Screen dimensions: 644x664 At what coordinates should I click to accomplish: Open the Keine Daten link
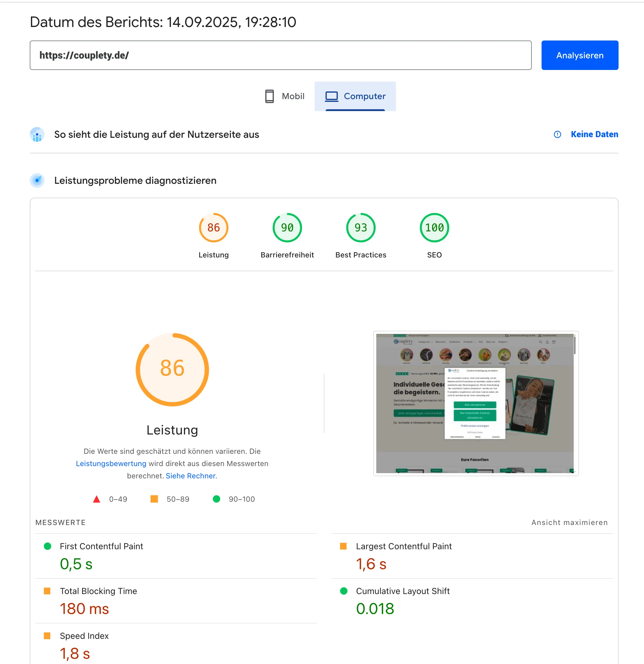(x=594, y=134)
